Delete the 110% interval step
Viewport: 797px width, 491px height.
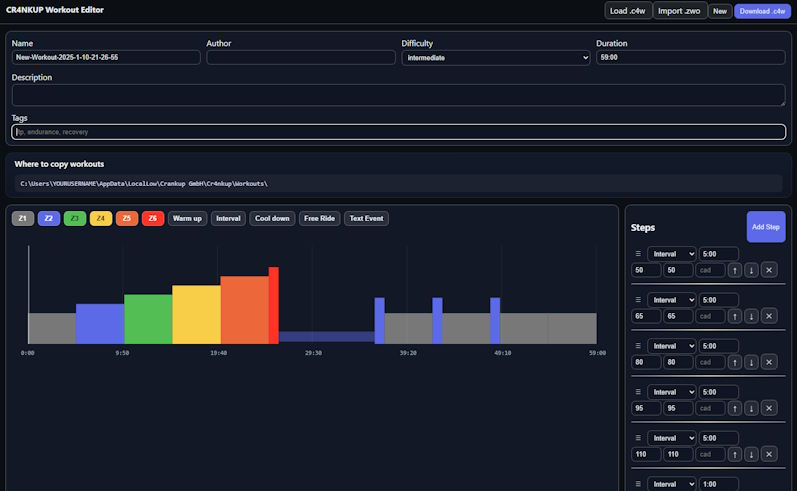pos(769,454)
